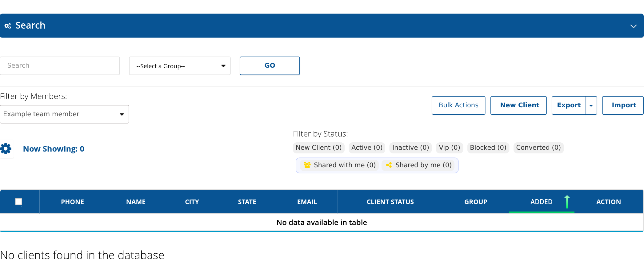Open the Select a Group dropdown
Screen dimensions: 644x269
(x=180, y=66)
